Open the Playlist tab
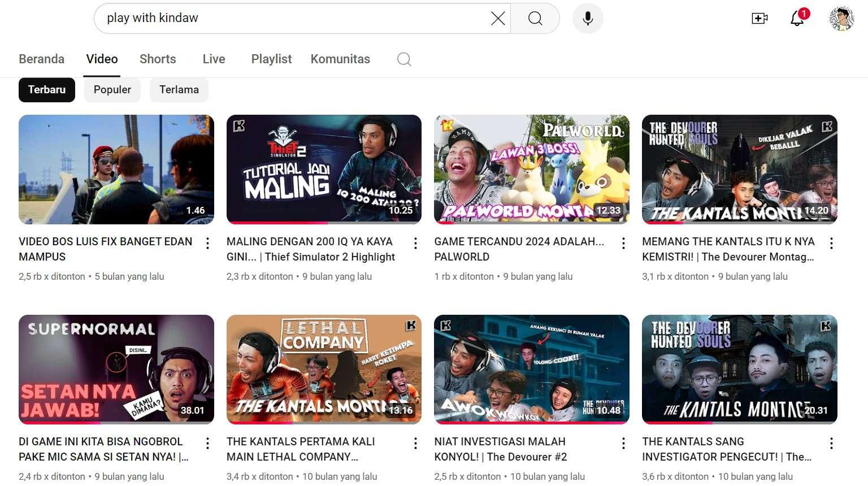The height and width of the screenshot is (486, 868). tap(271, 59)
